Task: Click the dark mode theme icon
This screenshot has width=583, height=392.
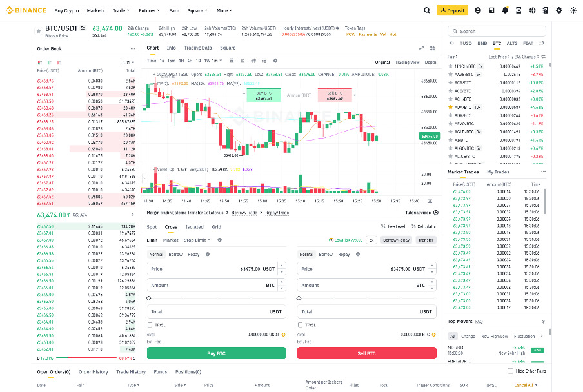Action: (573, 10)
